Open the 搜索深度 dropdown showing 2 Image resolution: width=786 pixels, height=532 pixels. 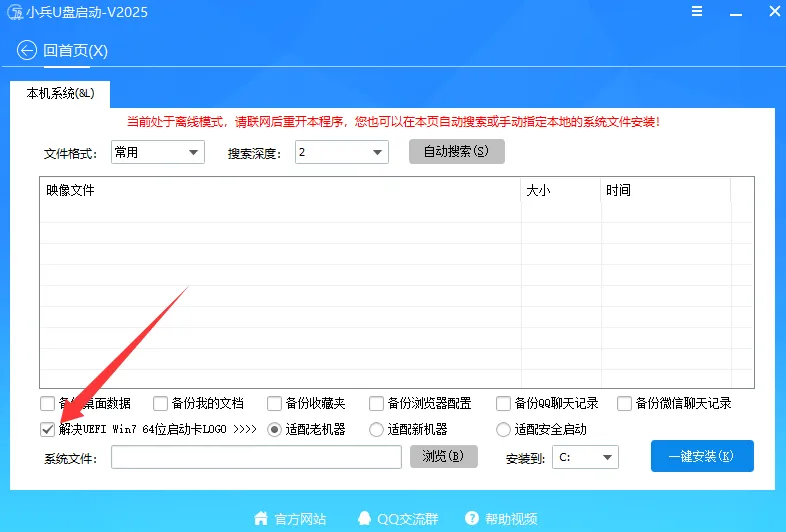point(342,152)
